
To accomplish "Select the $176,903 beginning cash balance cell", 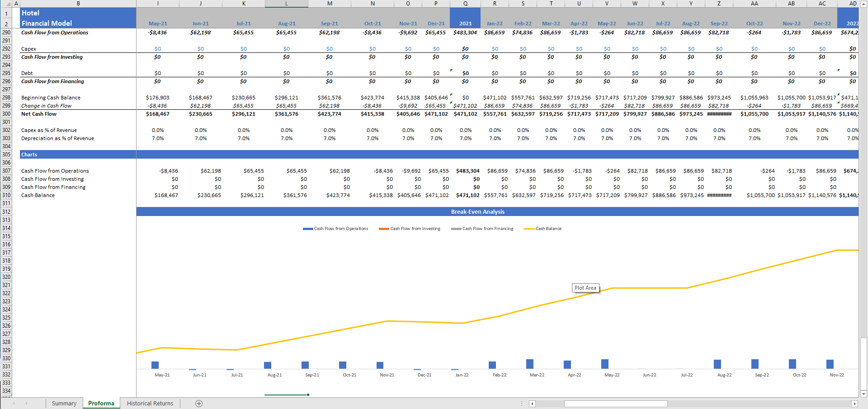I will click(158, 98).
